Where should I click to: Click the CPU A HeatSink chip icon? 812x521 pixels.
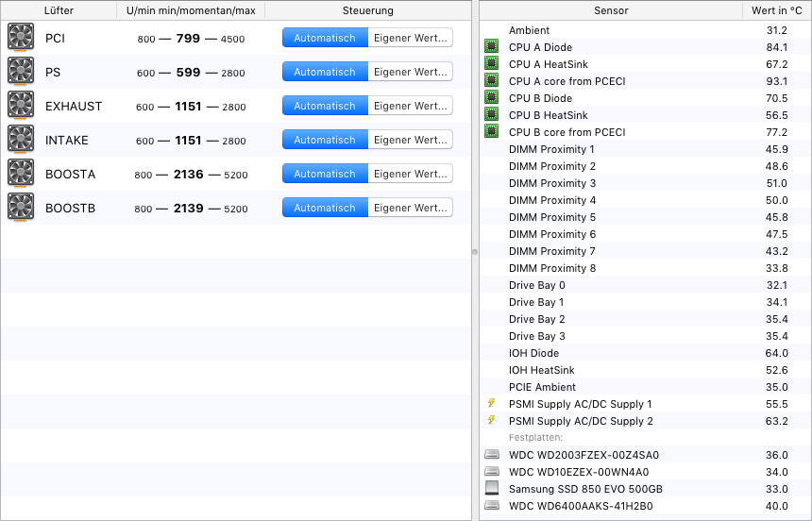(x=491, y=63)
